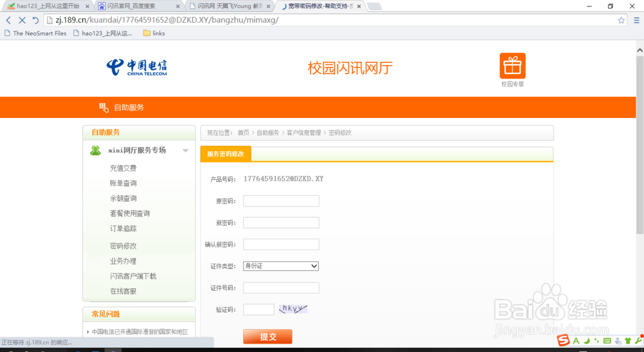Click 客户信息管理 in the breadcrumb
The width and height of the screenshot is (644, 352).
(x=304, y=133)
